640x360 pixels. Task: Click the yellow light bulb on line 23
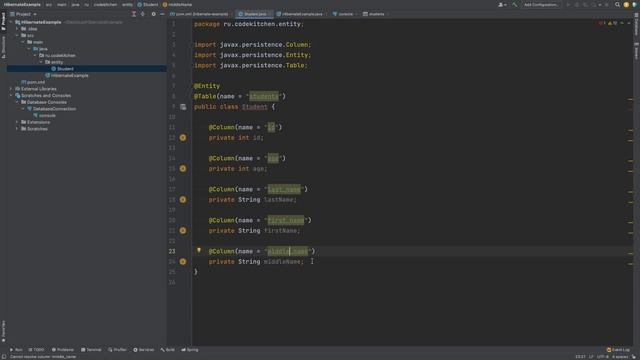coord(199,250)
